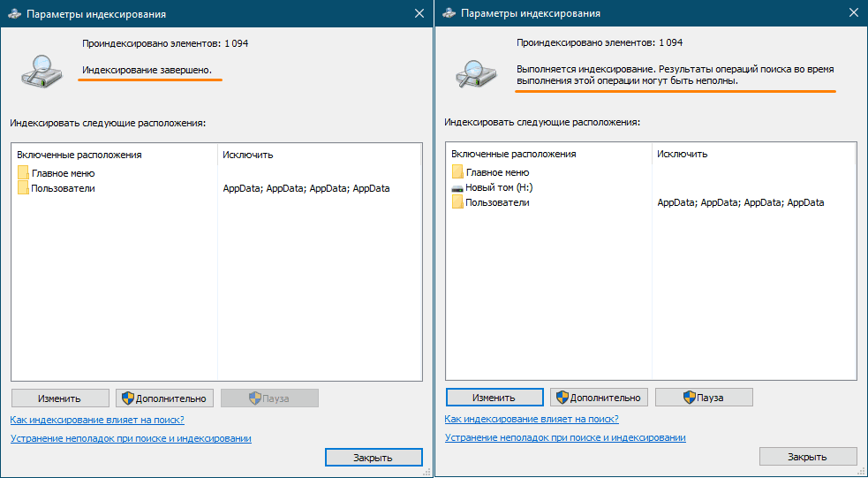Click Закрыть button in the right window

[x=808, y=457]
